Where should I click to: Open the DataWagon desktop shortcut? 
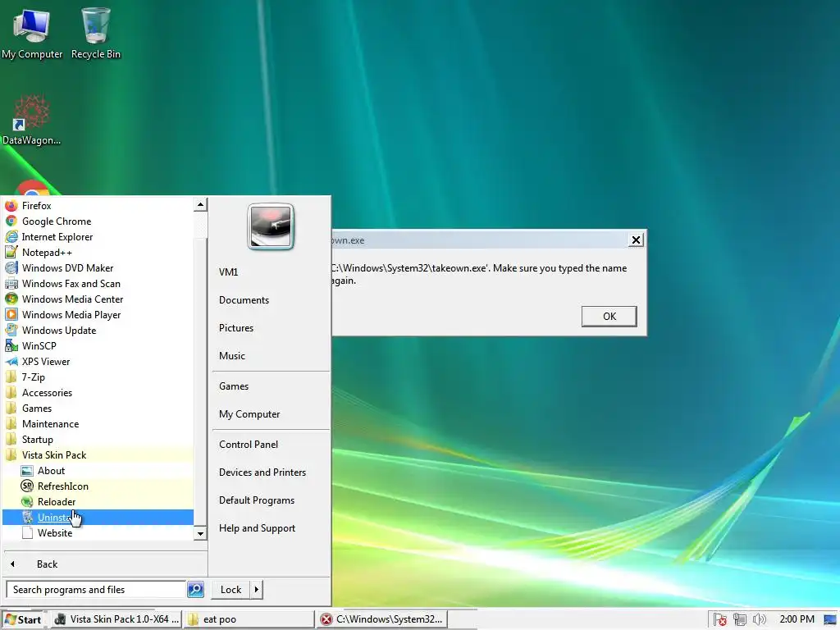pos(31,121)
